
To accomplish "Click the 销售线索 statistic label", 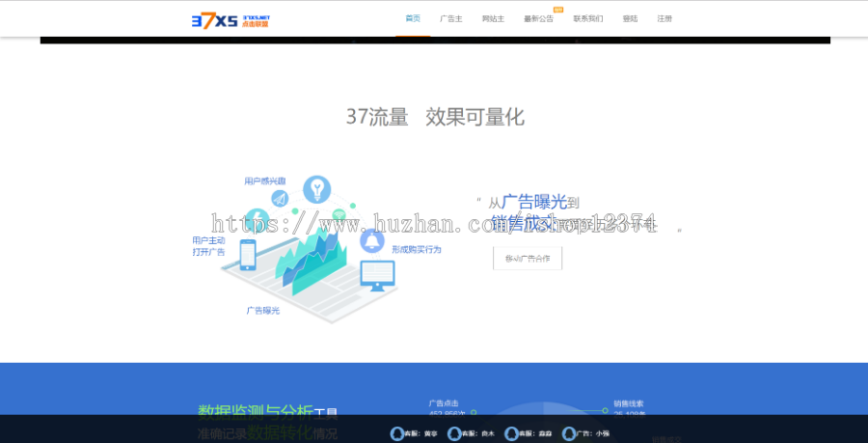I will point(628,403).
